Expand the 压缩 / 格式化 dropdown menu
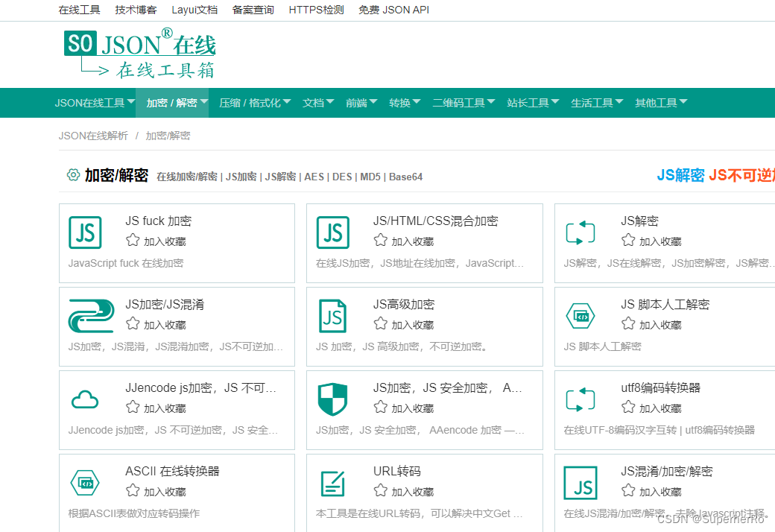The image size is (775, 532). pos(255,103)
